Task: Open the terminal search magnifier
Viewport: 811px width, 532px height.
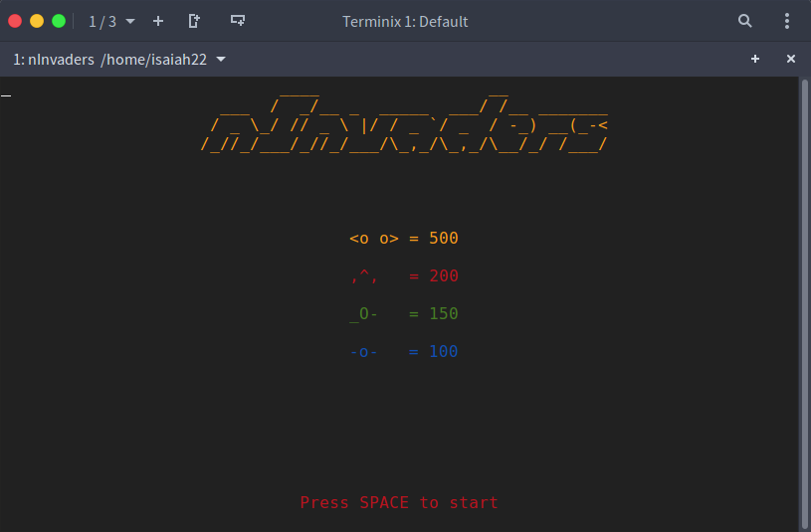Action: coord(744,21)
